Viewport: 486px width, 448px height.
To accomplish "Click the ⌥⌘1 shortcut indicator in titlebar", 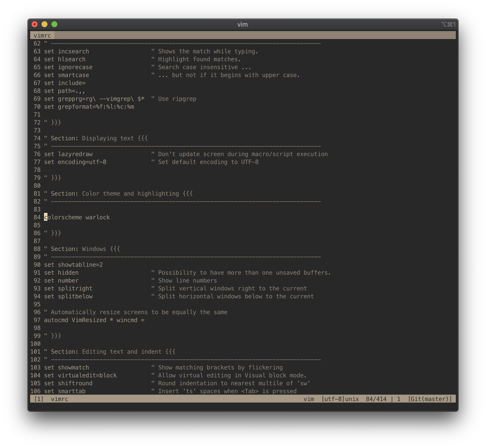I will 448,24.
